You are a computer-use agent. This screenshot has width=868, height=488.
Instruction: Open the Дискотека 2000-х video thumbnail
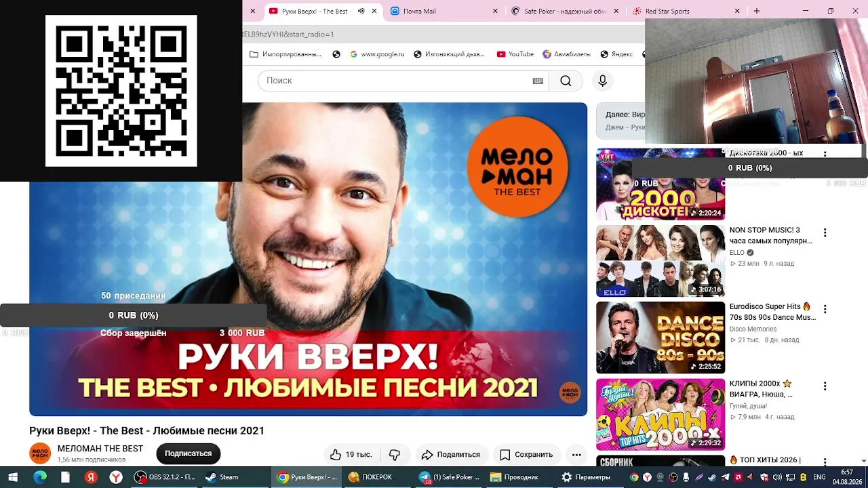[x=660, y=184]
